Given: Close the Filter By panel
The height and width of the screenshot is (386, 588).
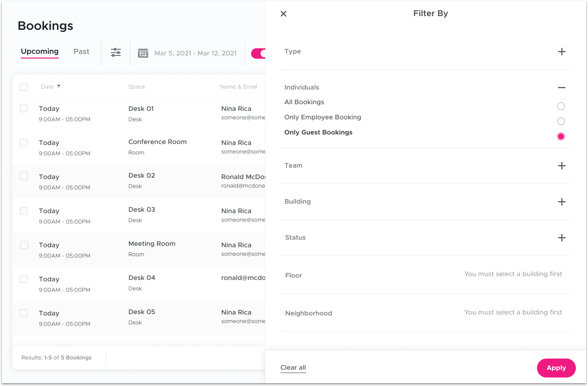Looking at the screenshot, I should (x=283, y=14).
